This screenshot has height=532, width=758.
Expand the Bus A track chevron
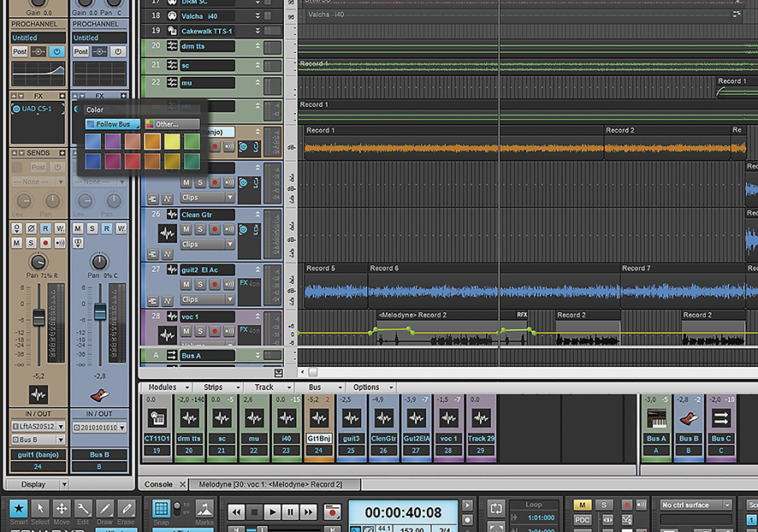(x=258, y=355)
